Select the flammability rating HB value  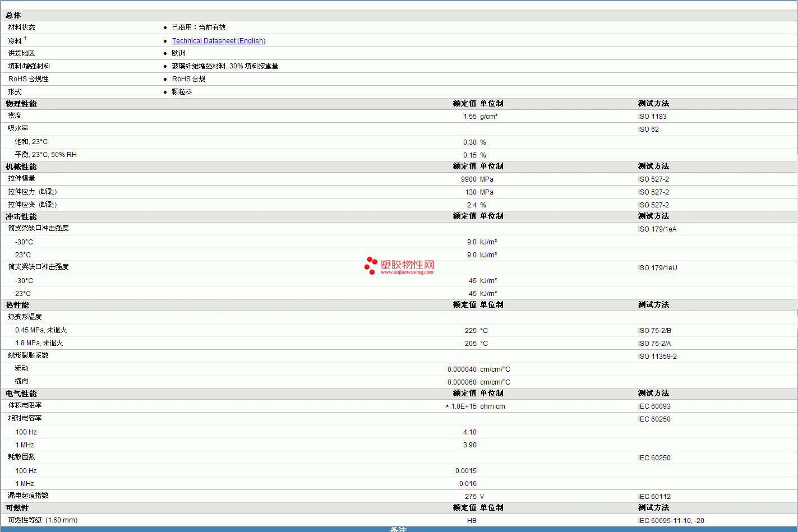click(472, 521)
